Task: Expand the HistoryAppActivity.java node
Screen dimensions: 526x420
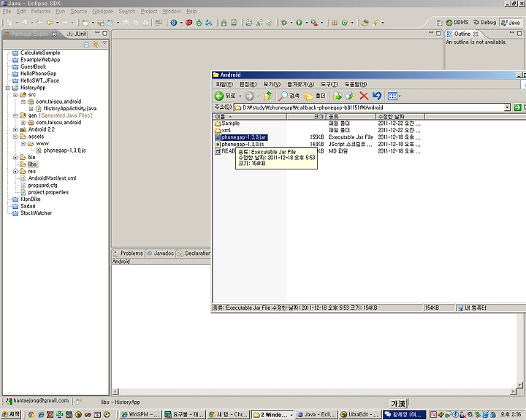Action: pos(31,109)
